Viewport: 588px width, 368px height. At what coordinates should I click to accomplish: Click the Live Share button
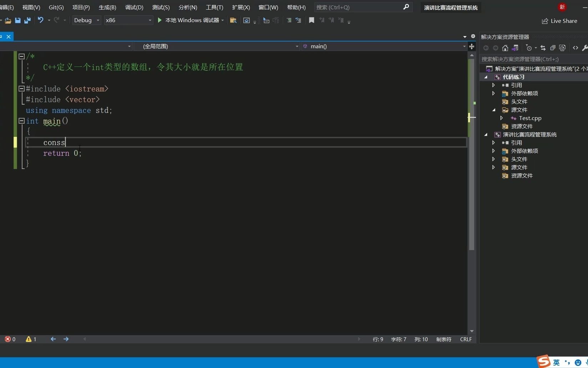click(x=560, y=21)
